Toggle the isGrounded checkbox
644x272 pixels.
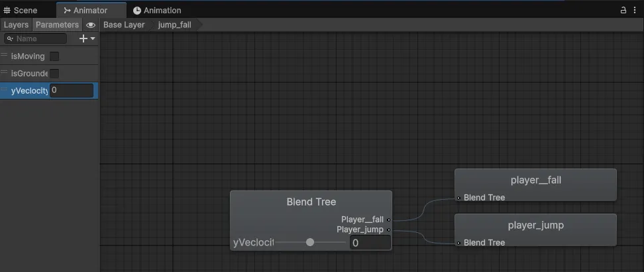tap(54, 74)
